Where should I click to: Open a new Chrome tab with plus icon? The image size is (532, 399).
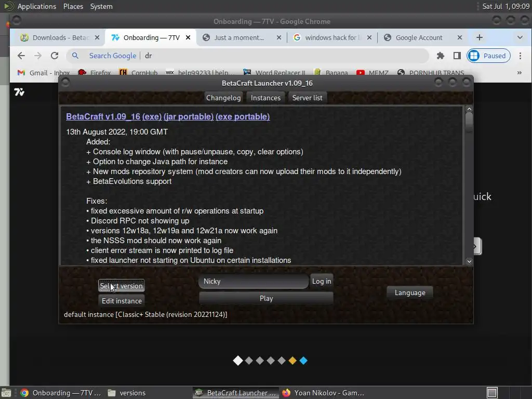click(x=480, y=37)
